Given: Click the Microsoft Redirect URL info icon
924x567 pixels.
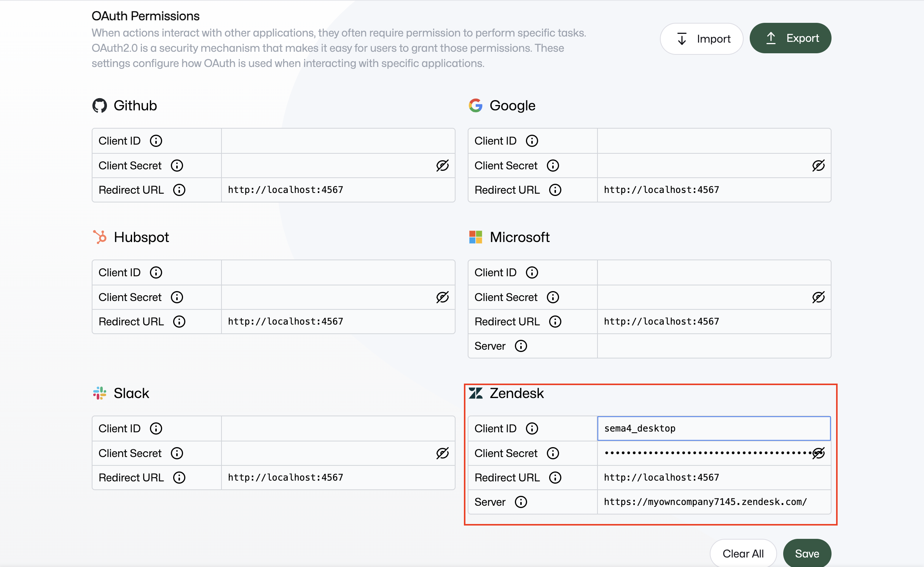Looking at the screenshot, I should (x=555, y=322).
